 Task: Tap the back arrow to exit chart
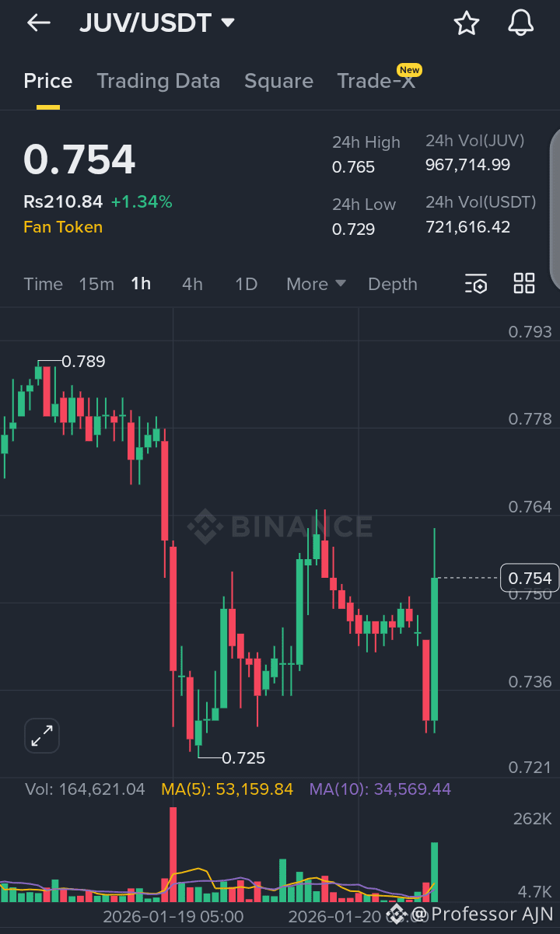[x=37, y=23]
